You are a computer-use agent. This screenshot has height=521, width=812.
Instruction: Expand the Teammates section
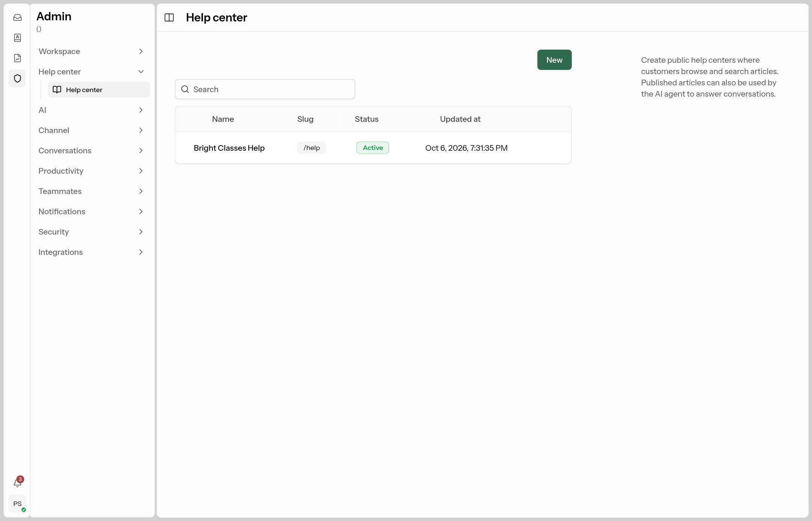coord(91,191)
